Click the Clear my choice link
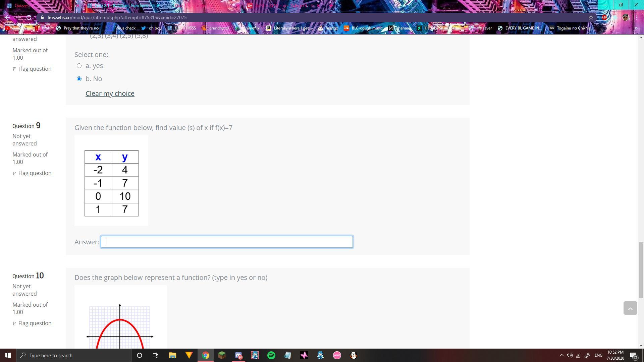644x362 pixels. tap(110, 94)
